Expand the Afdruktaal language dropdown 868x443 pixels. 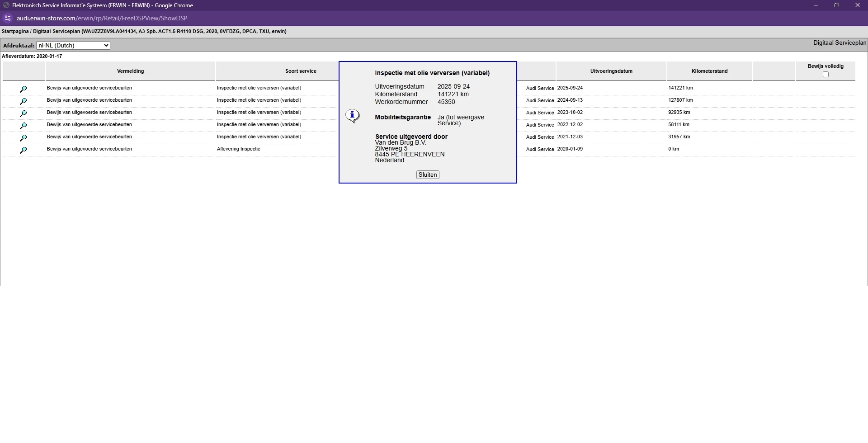73,46
